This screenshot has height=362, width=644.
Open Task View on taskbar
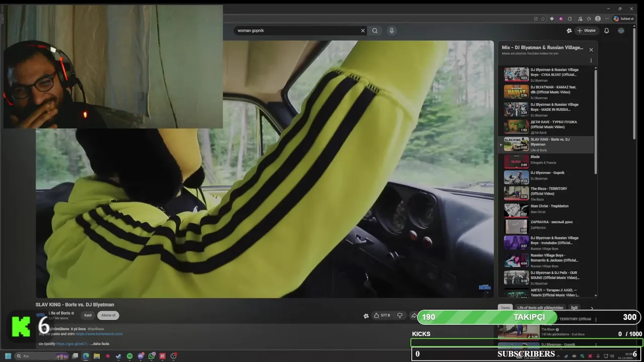(x=75, y=356)
